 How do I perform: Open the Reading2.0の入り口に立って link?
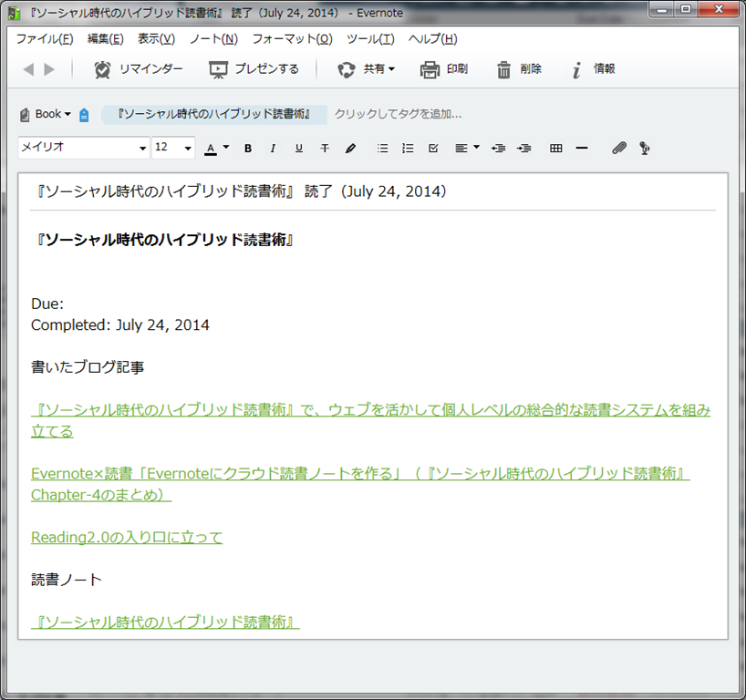point(127,538)
